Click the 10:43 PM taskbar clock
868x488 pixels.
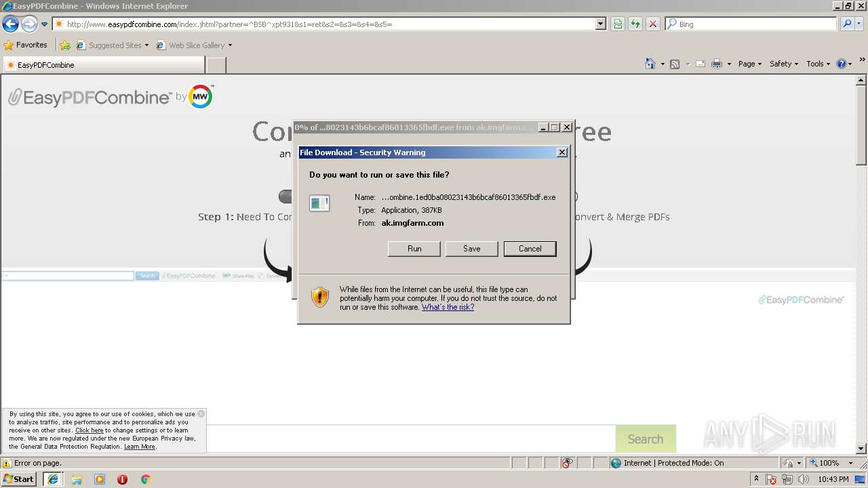[833, 479]
